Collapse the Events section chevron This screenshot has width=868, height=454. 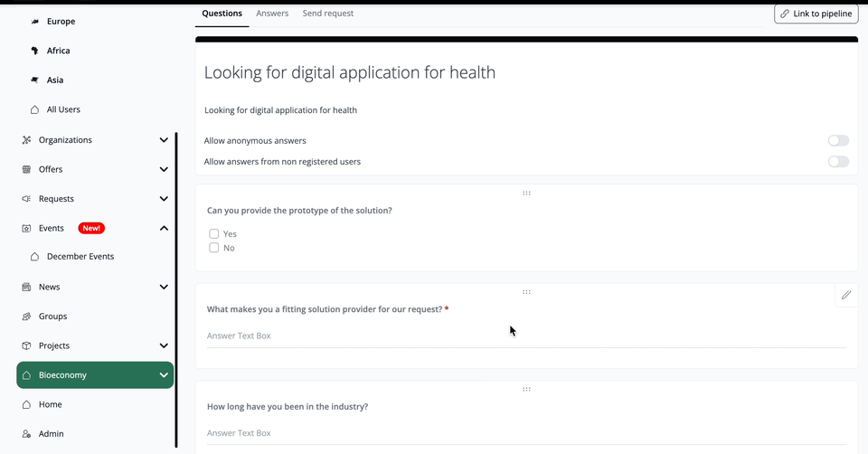[x=164, y=228]
